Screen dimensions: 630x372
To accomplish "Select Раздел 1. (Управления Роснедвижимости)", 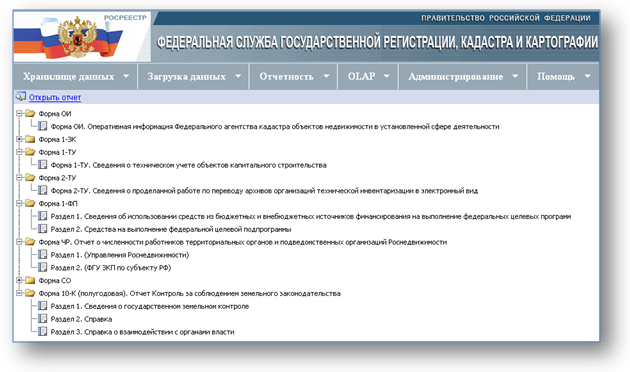I will click(x=120, y=255).
